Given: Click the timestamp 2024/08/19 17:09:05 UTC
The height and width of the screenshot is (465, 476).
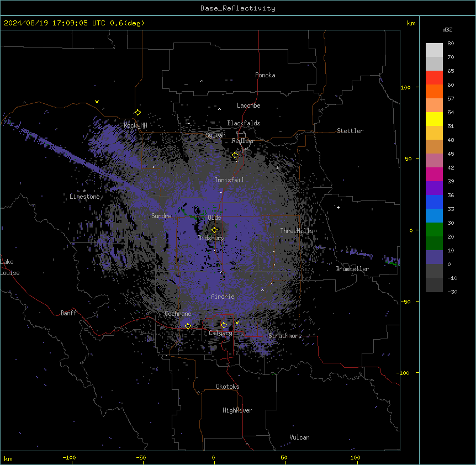Looking at the screenshot, I should pyautogui.click(x=55, y=23).
